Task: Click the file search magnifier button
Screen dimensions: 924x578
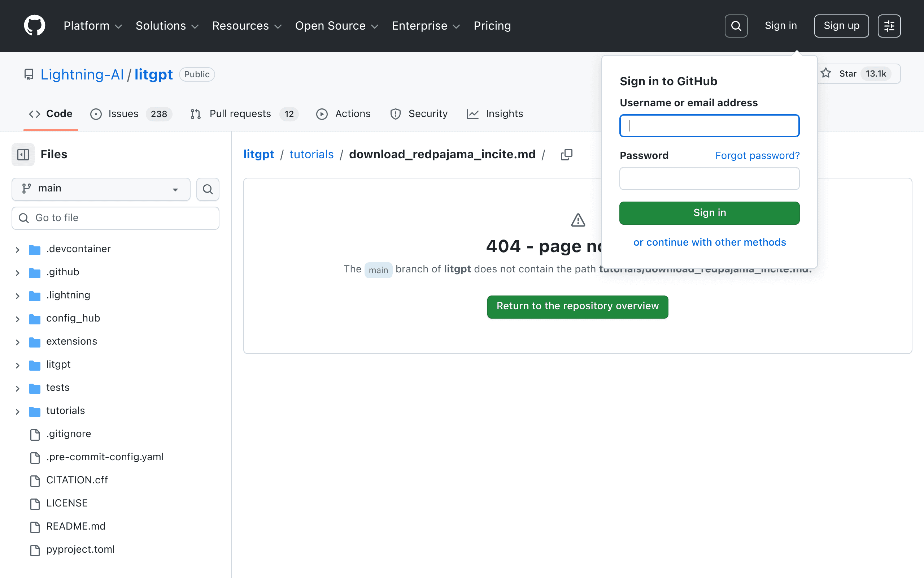Action: [x=208, y=189]
